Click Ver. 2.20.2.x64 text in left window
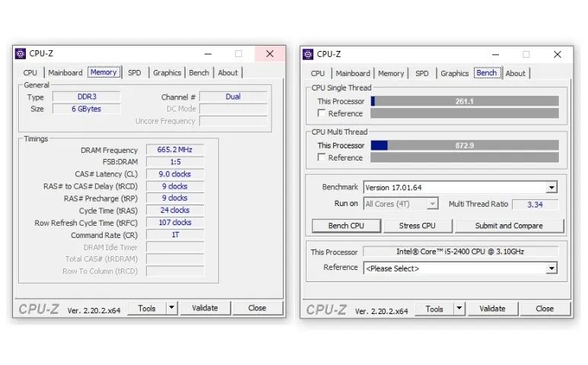588x365 pixels. pos(94,311)
